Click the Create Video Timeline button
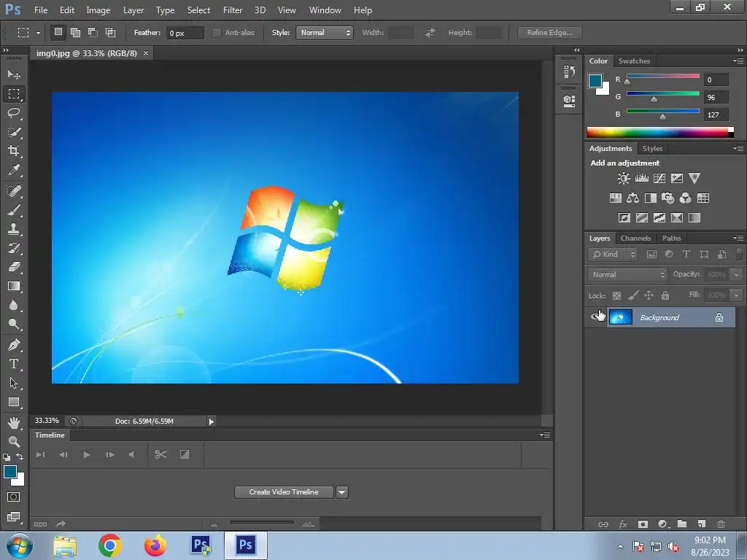The height and width of the screenshot is (560, 747). pyautogui.click(x=284, y=492)
